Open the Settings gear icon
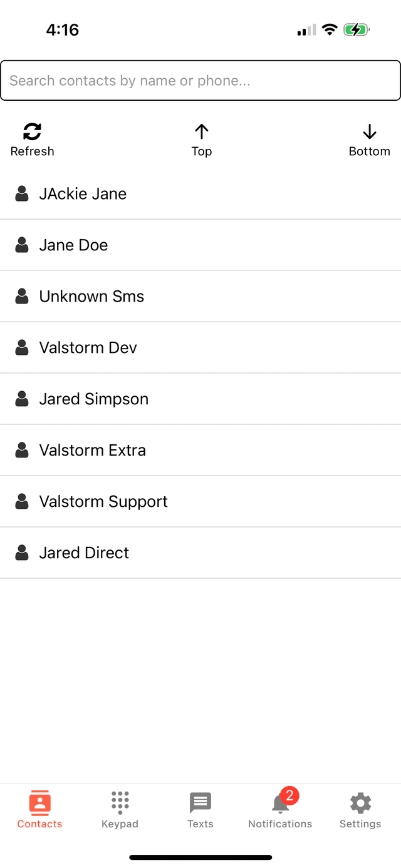 [x=360, y=802]
